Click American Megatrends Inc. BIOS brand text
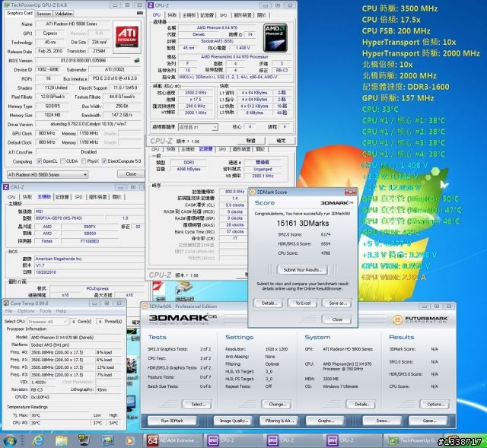 pyautogui.click(x=59, y=259)
